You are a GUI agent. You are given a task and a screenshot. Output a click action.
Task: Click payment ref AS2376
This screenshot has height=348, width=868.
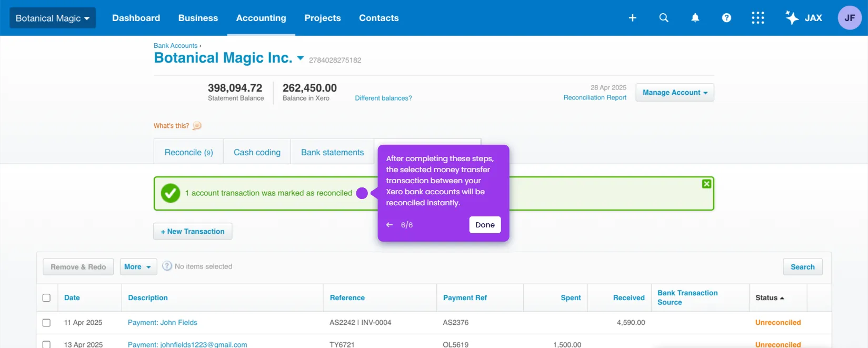tap(456, 323)
